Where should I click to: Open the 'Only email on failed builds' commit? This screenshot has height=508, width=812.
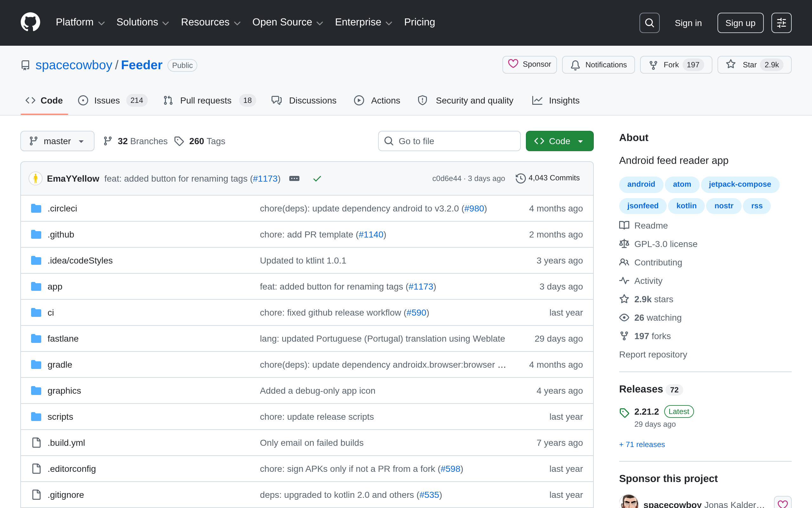[x=312, y=443]
